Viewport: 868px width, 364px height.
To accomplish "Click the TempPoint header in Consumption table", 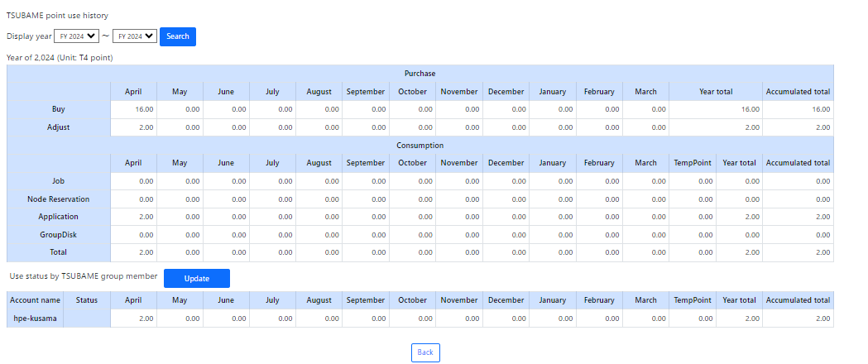I will [693, 163].
